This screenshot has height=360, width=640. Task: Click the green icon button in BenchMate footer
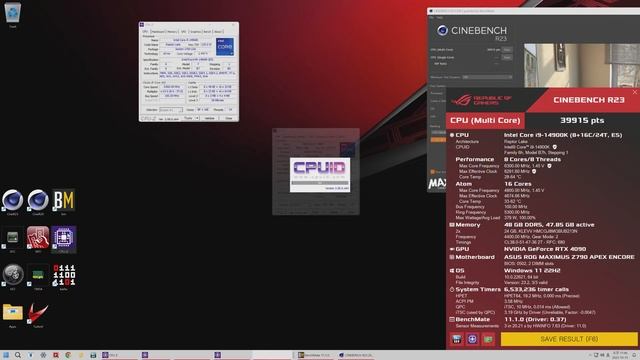pyautogui.click(x=488, y=339)
